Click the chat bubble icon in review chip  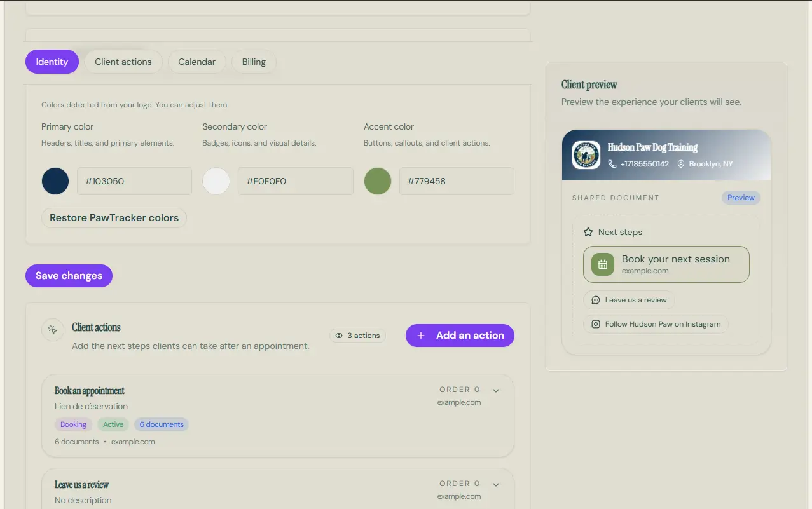[596, 300]
